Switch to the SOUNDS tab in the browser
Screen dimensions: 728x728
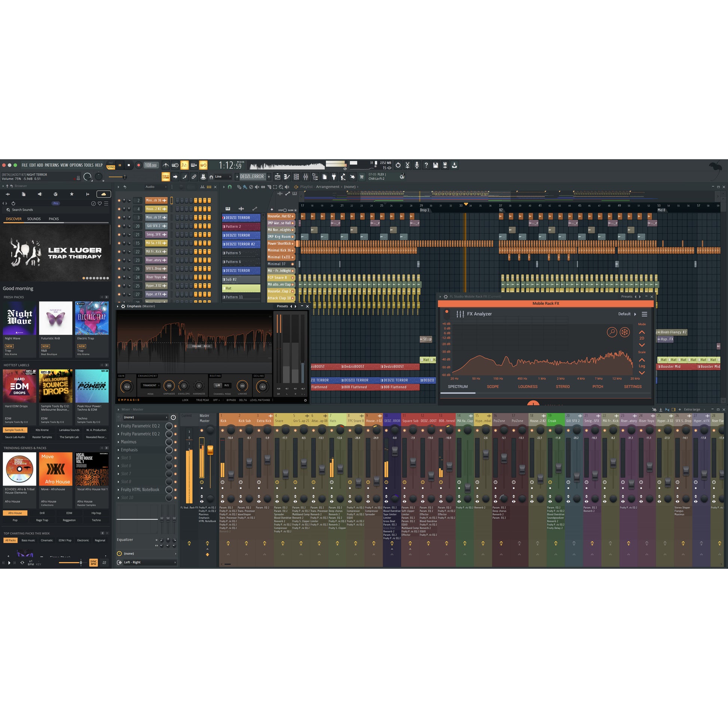(34, 218)
